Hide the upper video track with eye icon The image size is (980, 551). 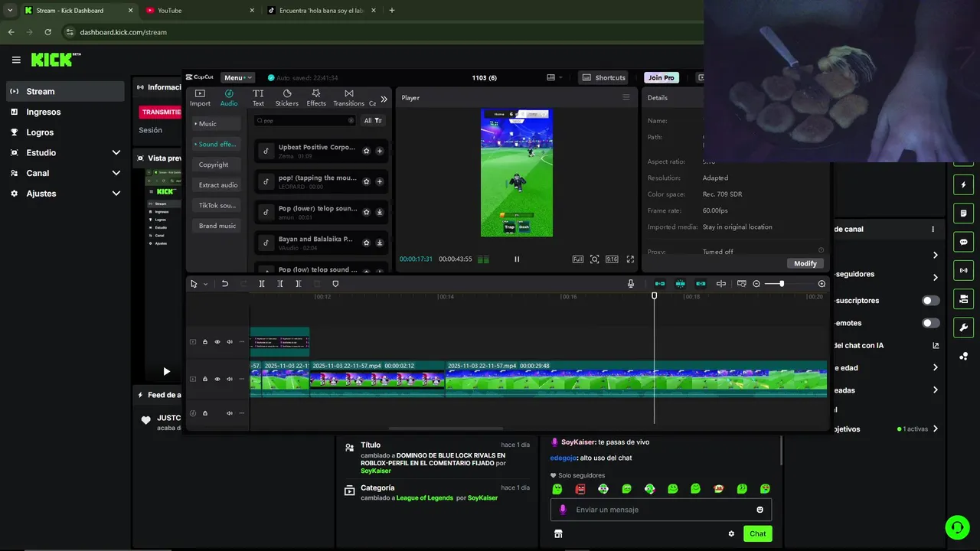(x=217, y=342)
